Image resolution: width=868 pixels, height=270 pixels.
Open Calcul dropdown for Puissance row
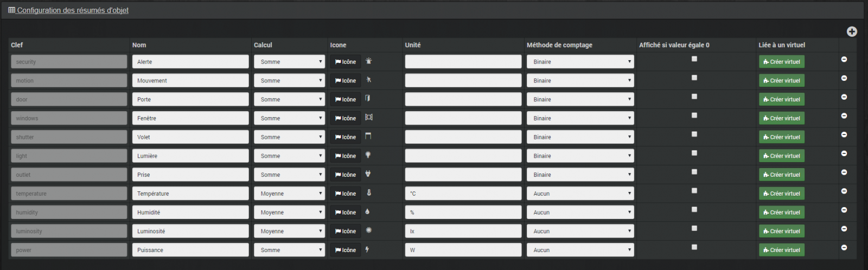(289, 250)
